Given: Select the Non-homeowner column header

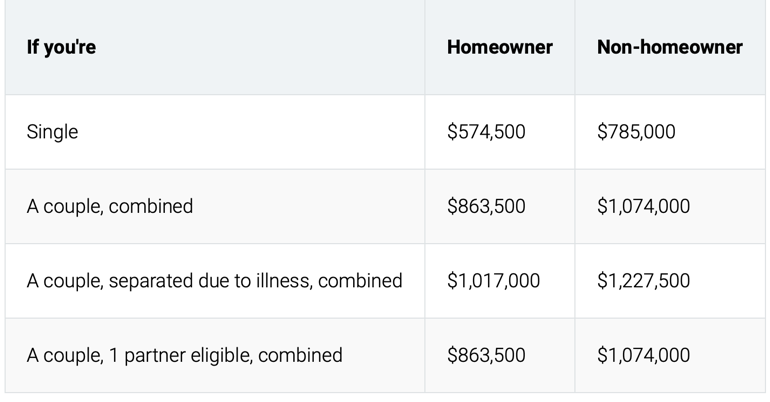Looking at the screenshot, I should point(670,47).
